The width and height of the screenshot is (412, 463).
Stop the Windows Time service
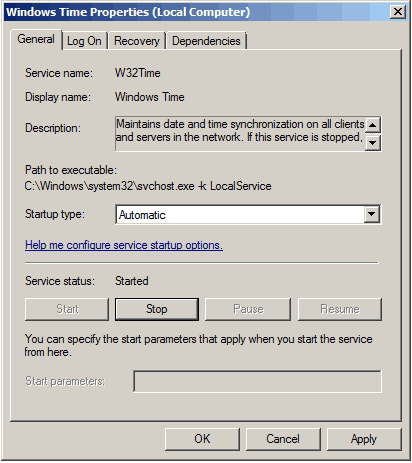coord(157,309)
